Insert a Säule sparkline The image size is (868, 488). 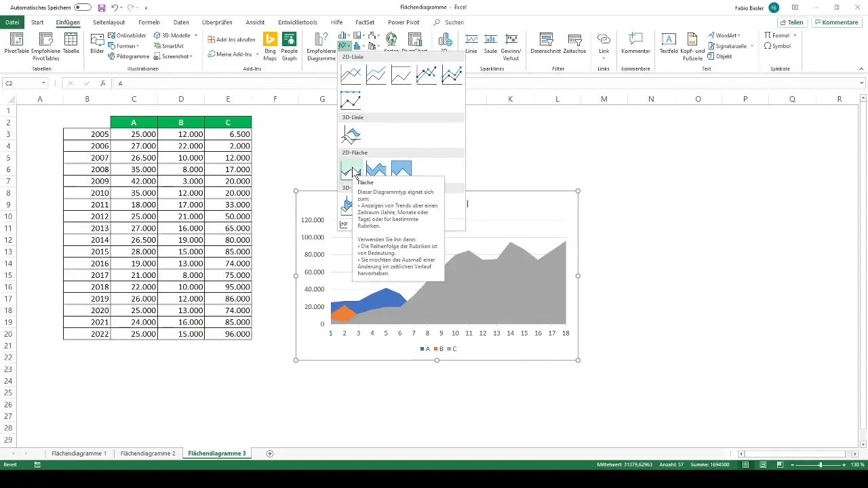coord(490,44)
